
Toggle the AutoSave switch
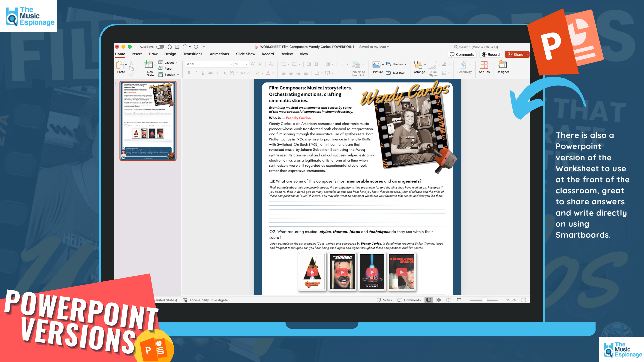(x=160, y=47)
